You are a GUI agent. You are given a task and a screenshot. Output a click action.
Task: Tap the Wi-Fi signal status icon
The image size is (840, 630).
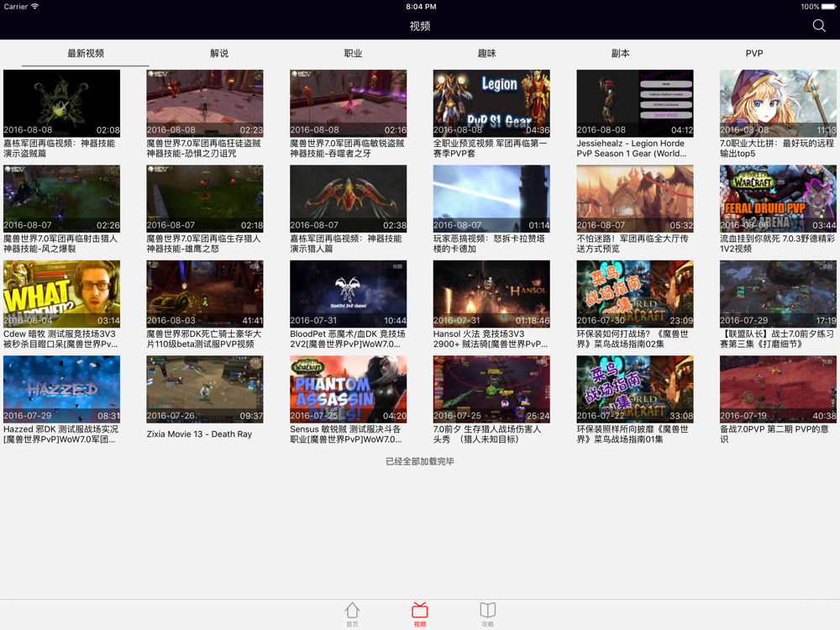click(34, 7)
